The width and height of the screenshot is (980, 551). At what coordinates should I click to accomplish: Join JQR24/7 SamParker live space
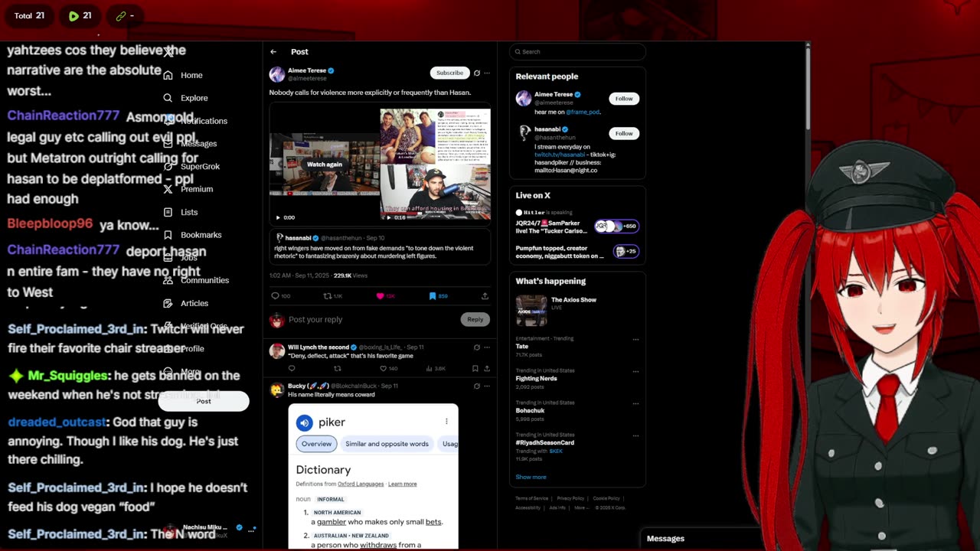click(x=577, y=224)
